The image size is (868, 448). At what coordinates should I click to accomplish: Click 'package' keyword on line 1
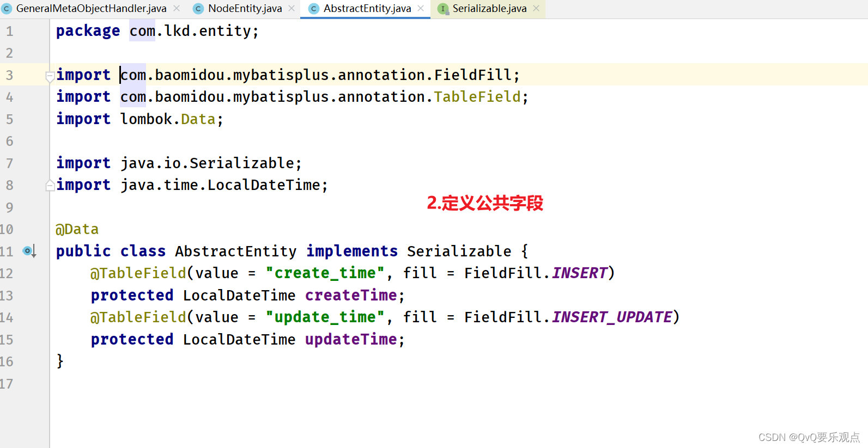88,31
